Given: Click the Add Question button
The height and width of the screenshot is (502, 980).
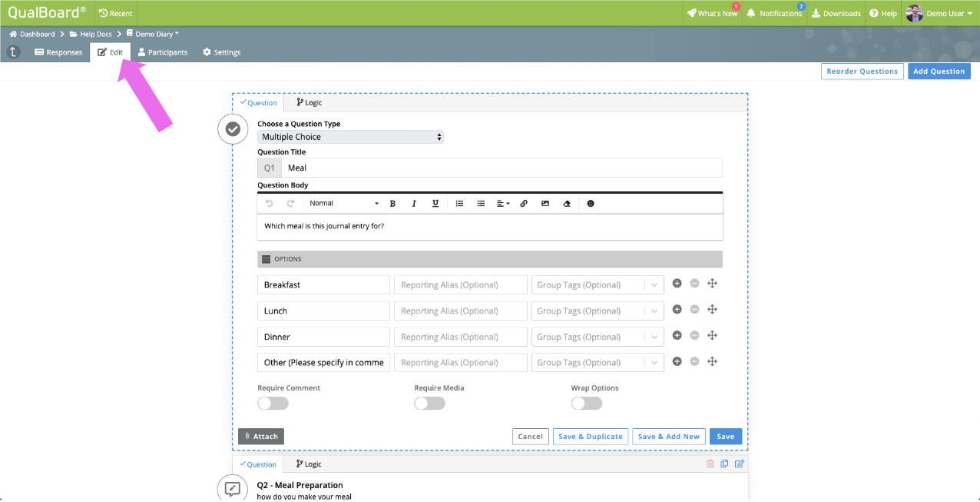Looking at the screenshot, I should pyautogui.click(x=939, y=71).
